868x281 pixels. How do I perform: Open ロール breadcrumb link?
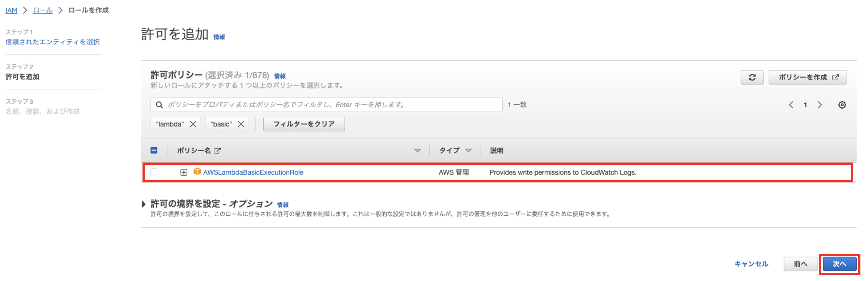[x=43, y=10]
